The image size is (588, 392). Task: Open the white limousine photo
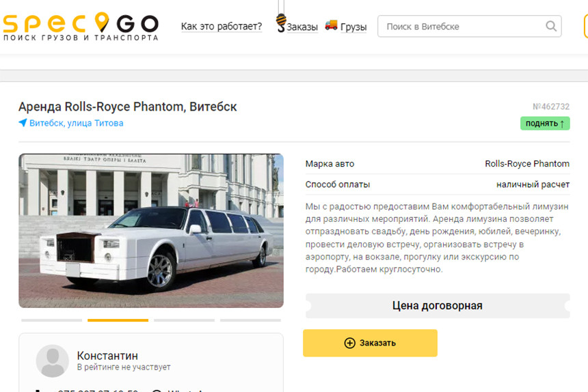coord(151,231)
